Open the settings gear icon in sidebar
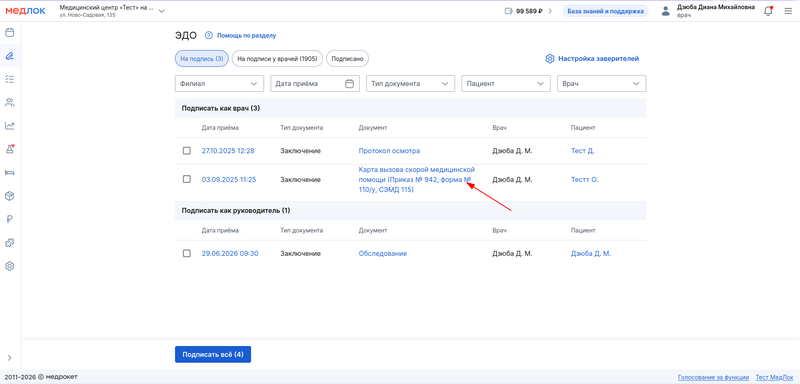This screenshot has width=800, height=384. pyautogui.click(x=9, y=266)
